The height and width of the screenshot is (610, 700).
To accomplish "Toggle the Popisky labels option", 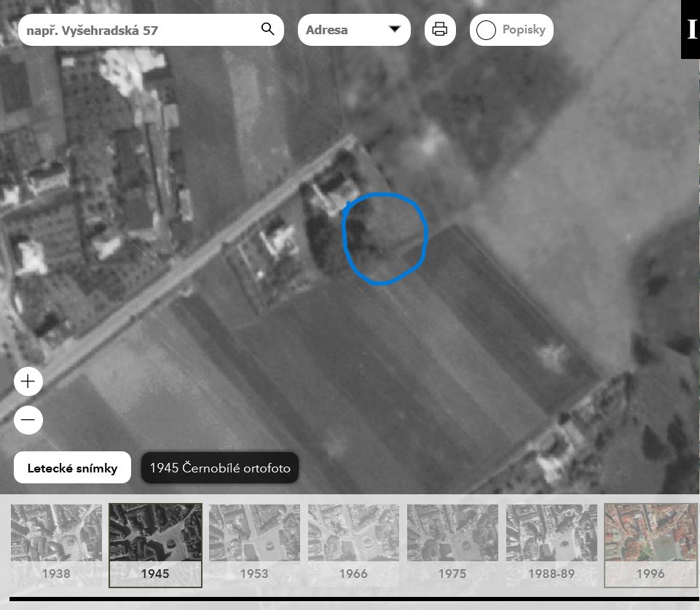I will pos(511,30).
